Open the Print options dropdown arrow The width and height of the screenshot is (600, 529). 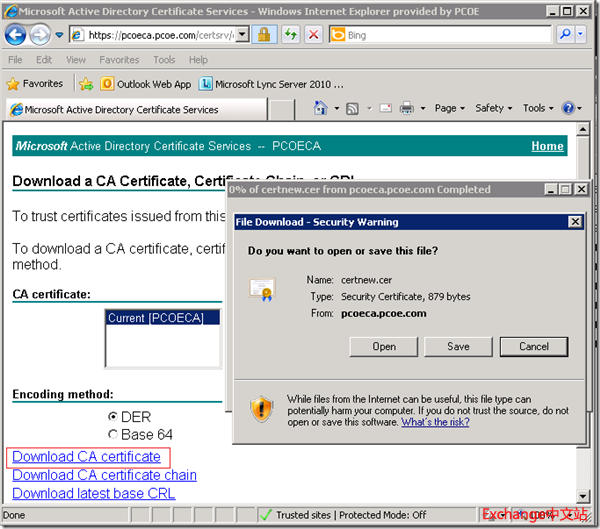coord(423,109)
